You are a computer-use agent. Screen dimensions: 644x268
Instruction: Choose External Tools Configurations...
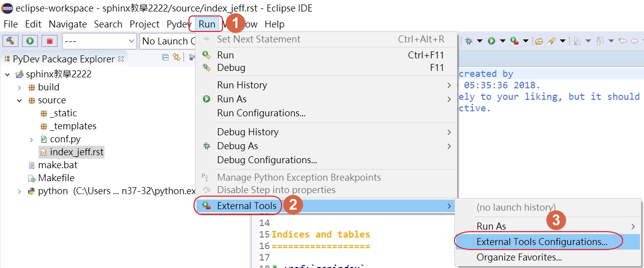coord(548,242)
